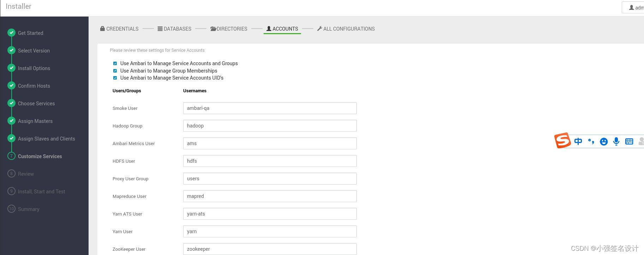644x255 pixels.
Task: Switch to the DATABASES tab
Action: [x=174, y=29]
